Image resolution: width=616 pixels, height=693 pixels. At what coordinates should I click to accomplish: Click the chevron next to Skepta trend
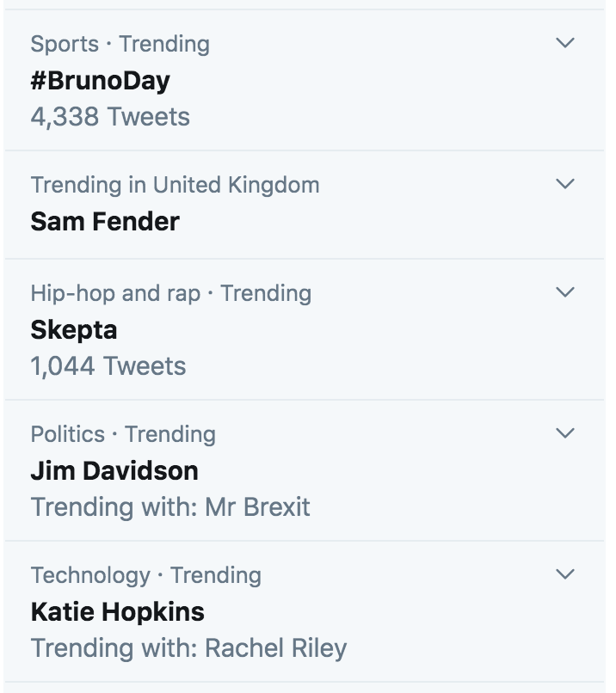[564, 292]
